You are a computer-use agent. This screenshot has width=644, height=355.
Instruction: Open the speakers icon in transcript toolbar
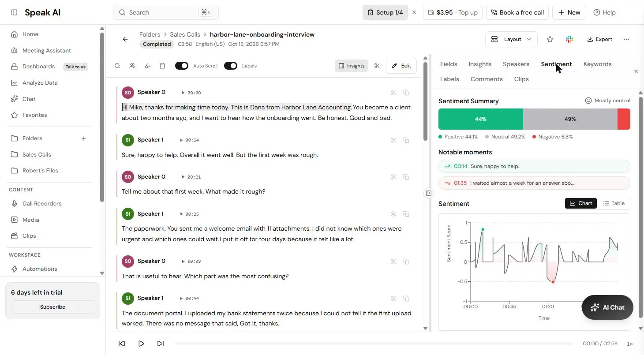pyautogui.click(x=132, y=66)
